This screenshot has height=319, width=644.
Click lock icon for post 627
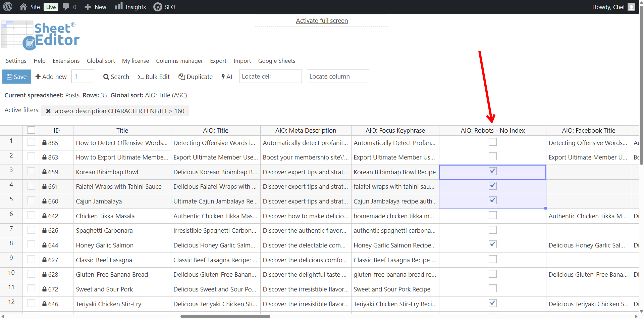(x=44, y=260)
